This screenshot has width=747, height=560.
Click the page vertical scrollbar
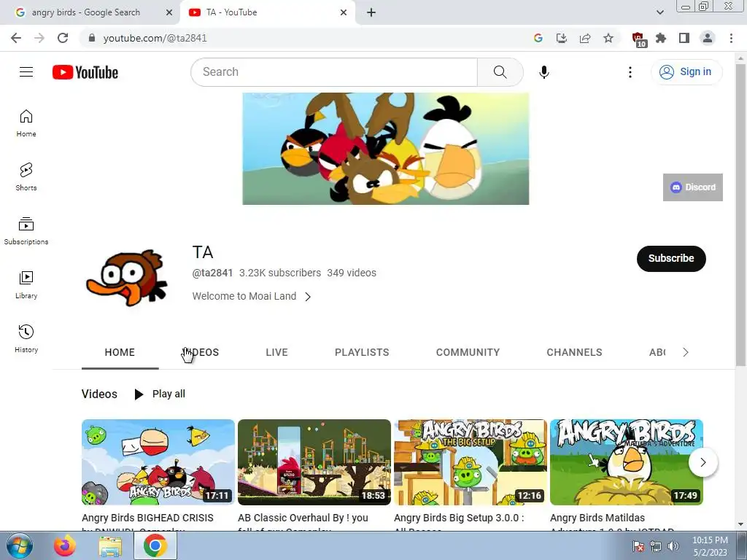pyautogui.click(x=741, y=214)
